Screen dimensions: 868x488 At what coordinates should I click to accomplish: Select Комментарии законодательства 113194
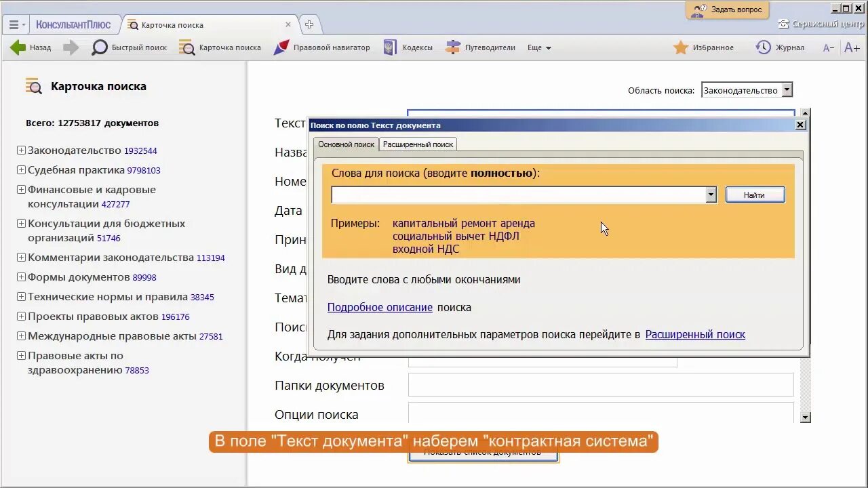(126, 258)
